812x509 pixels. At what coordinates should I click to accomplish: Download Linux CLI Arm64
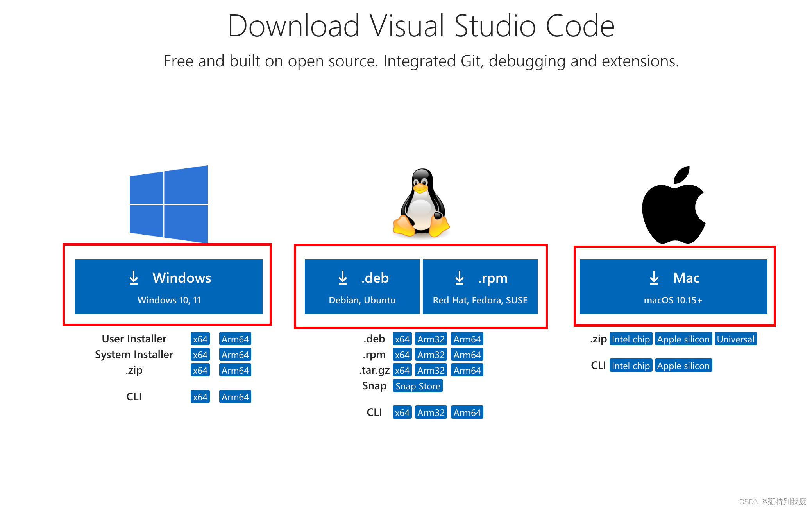(467, 412)
